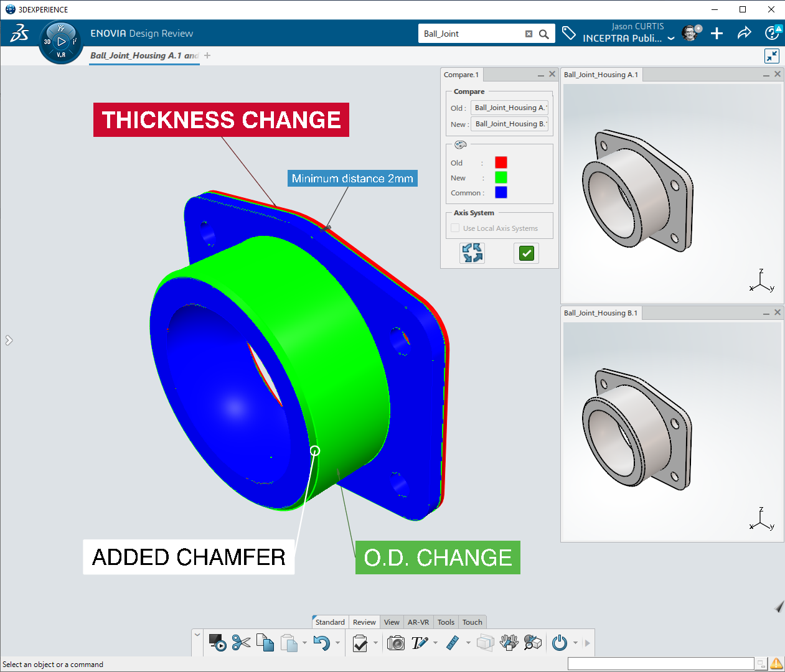Screen dimensions: 785x672
Task: Click the 3D compass play button
Action: pyautogui.click(x=61, y=42)
